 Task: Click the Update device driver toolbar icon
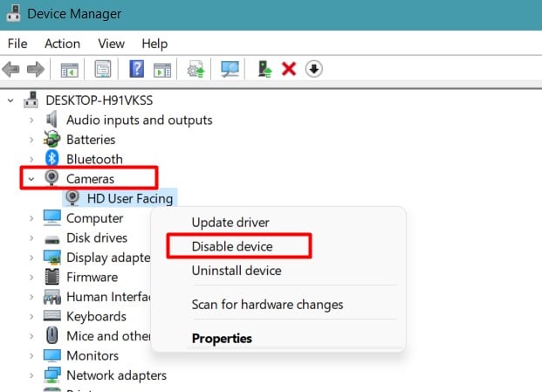[196, 69]
